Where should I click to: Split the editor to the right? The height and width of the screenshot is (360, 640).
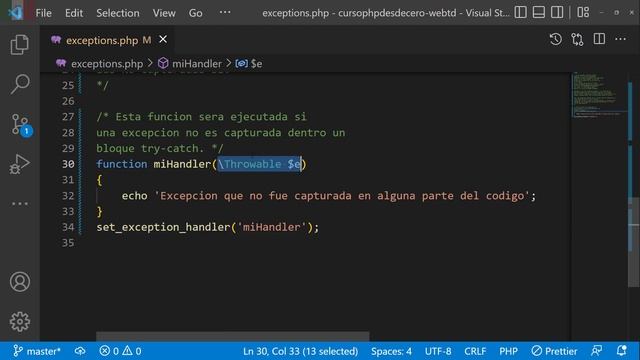tap(599, 39)
